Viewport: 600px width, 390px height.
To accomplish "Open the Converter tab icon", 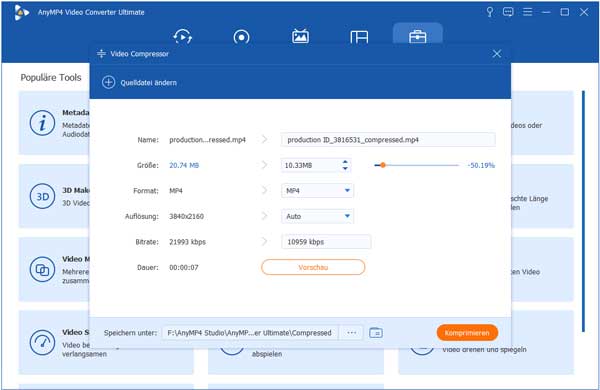I will tap(183, 37).
